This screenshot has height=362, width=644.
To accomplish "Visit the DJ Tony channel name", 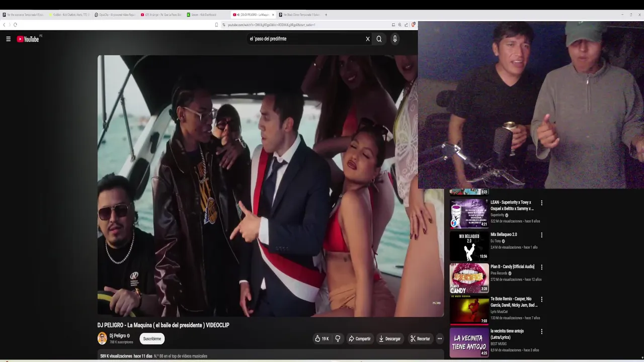I will [496, 241].
